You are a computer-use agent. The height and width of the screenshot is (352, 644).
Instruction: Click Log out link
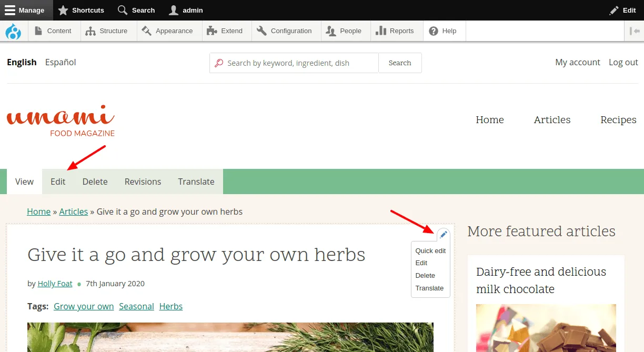coord(623,62)
